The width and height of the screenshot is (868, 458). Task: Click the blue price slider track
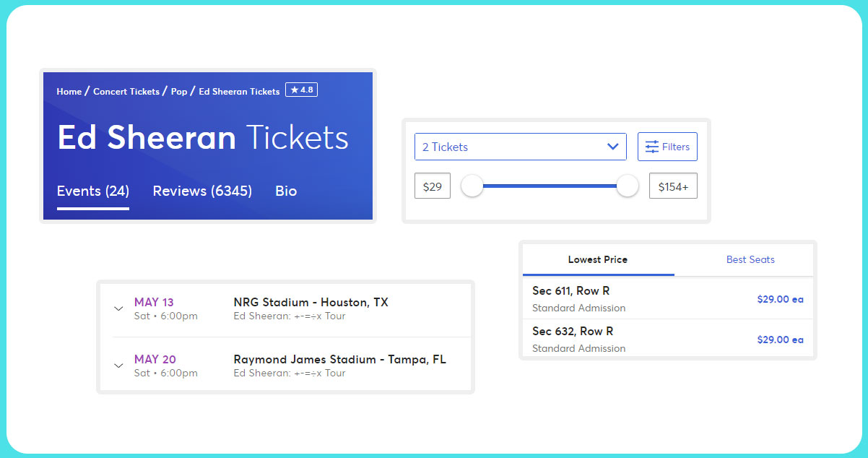(550, 186)
